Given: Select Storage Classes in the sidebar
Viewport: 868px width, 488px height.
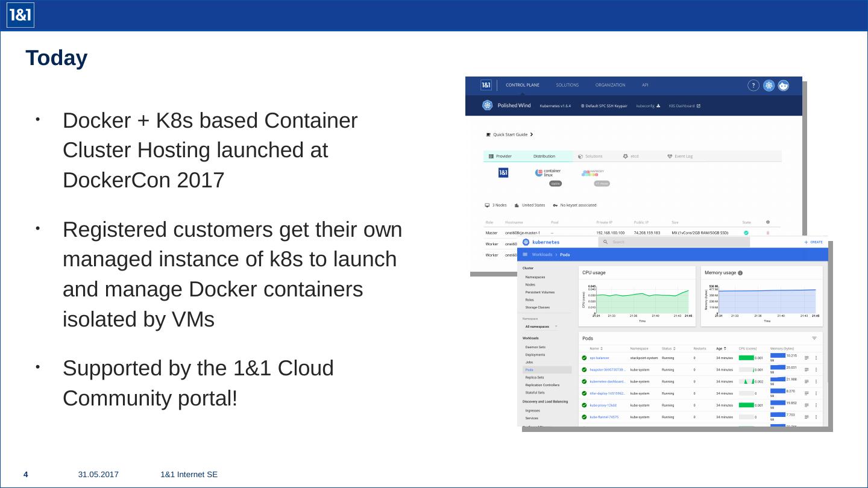Looking at the screenshot, I should pyautogui.click(x=537, y=307).
